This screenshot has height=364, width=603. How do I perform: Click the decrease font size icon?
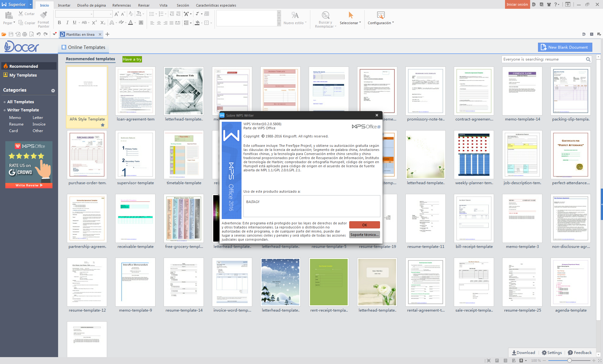pyautogui.click(x=123, y=14)
